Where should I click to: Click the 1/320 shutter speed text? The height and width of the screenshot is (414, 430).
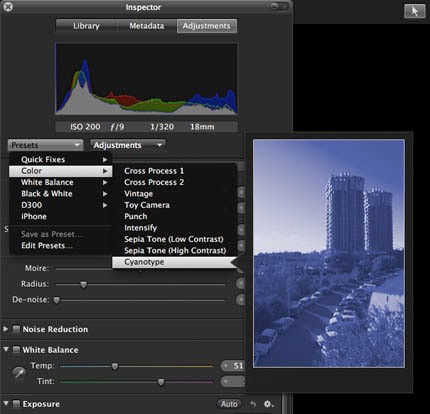(x=162, y=127)
